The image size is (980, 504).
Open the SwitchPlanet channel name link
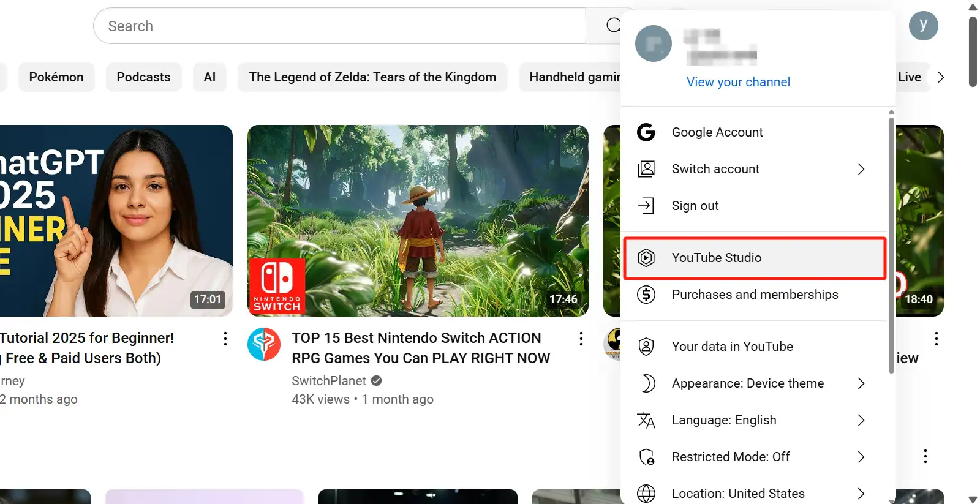[x=329, y=381]
